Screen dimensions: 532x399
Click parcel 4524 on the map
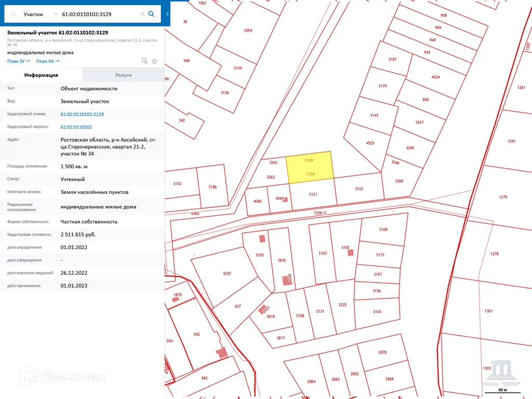click(x=436, y=77)
